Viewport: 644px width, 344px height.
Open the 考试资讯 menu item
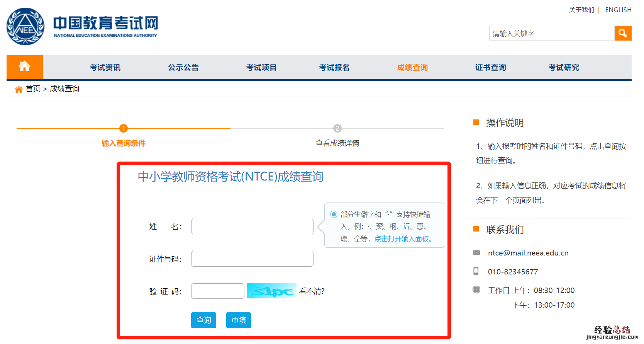(x=105, y=68)
